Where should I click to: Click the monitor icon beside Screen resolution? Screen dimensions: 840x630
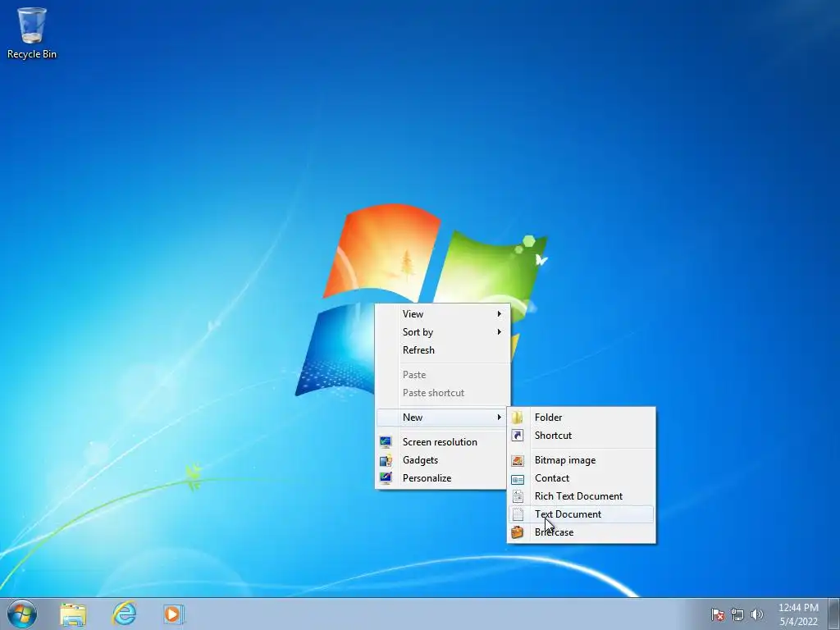click(386, 442)
